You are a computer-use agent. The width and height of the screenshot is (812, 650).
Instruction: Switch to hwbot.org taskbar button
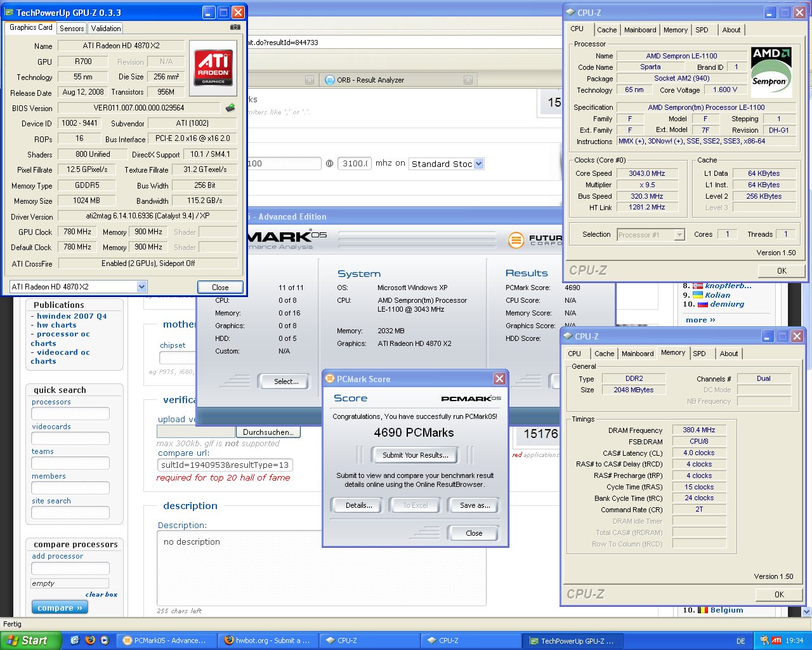[268, 640]
